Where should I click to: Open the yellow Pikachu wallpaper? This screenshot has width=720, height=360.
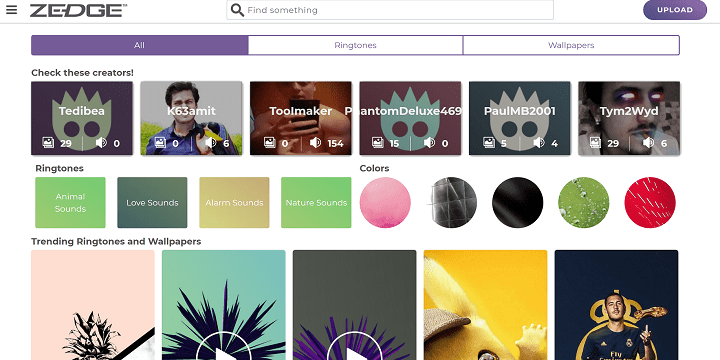pyautogui.click(x=485, y=305)
